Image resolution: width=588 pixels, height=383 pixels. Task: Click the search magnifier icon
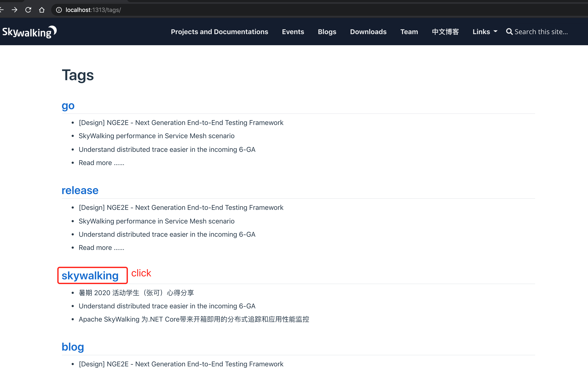coord(509,32)
